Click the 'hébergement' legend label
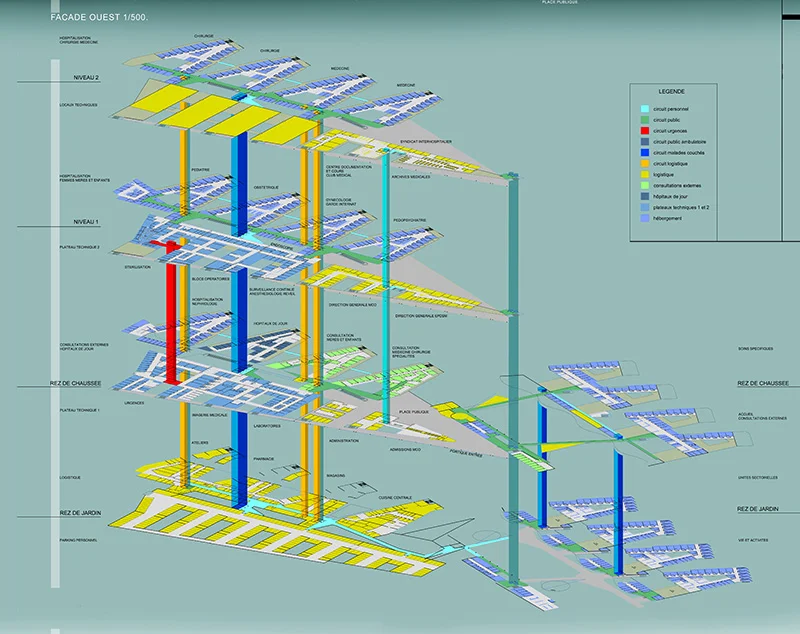Viewport: 800px width, 634px height. pyautogui.click(x=667, y=218)
